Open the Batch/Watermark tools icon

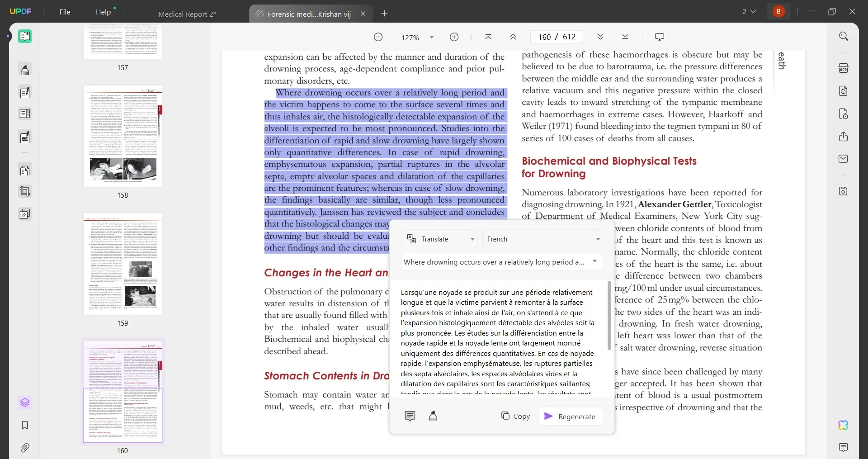pos(25,214)
